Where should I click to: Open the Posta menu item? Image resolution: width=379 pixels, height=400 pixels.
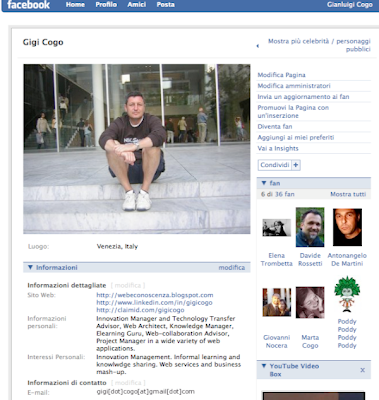(x=165, y=5)
